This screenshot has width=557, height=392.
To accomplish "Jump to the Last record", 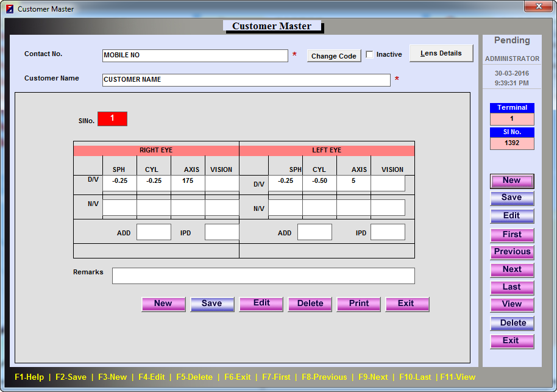I will pos(512,287).
